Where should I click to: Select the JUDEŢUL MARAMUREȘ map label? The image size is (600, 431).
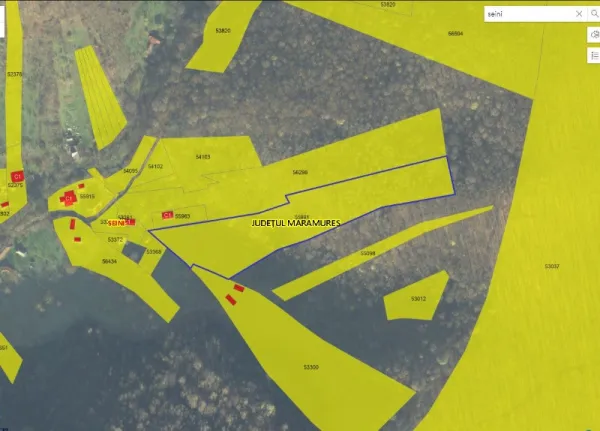[296, 223]
